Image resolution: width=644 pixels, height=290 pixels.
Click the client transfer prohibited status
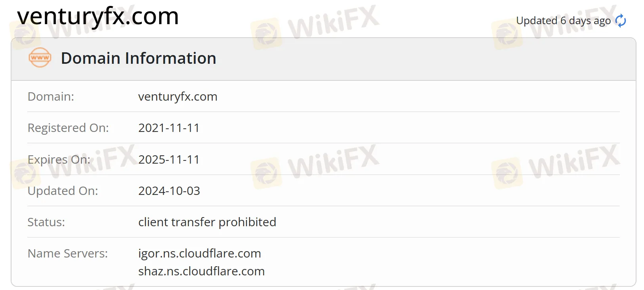click(207, 222)
